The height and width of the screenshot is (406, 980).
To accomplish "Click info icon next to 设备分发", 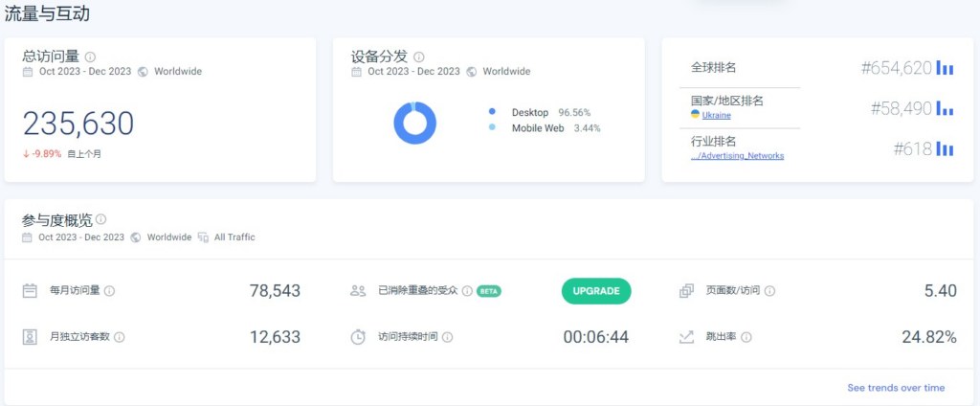I will 419,56.
